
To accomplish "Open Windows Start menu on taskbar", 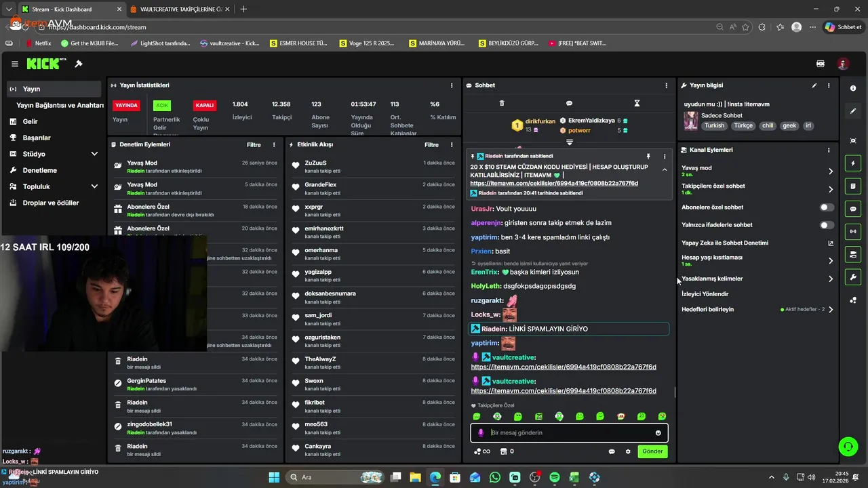I will [274, 477].
